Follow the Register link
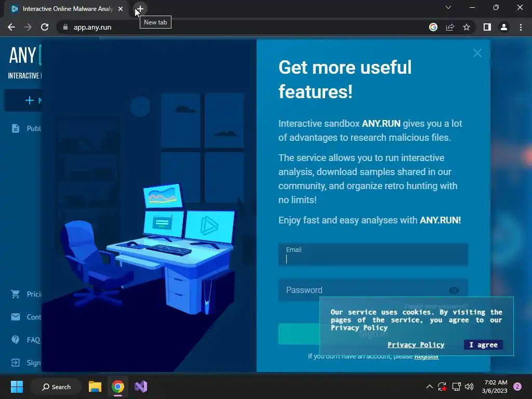 [427, 356]
